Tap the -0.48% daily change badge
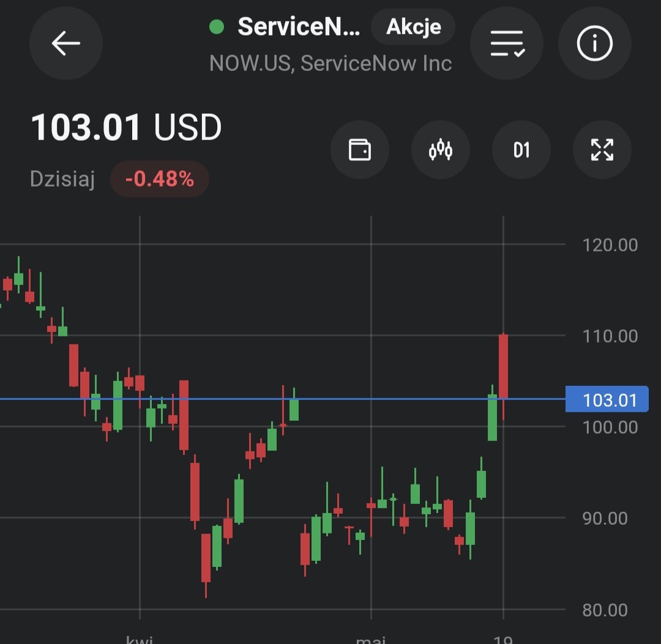Screen dimensions: 661x644 coord(159,179)
